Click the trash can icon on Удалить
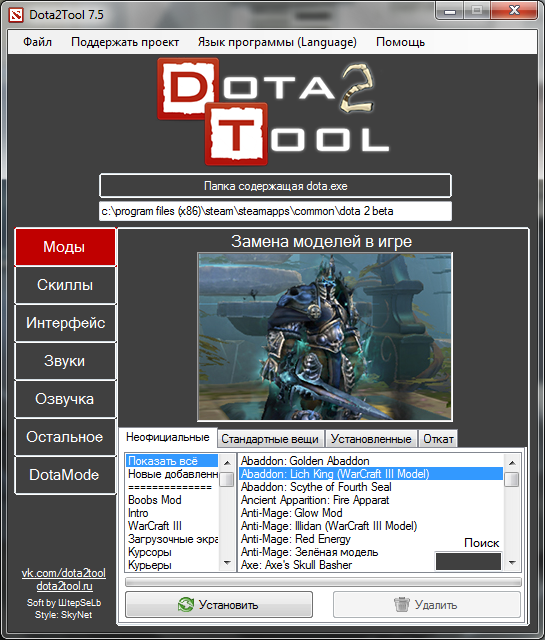This screenshot has width=545, height=640. [402, 604]
